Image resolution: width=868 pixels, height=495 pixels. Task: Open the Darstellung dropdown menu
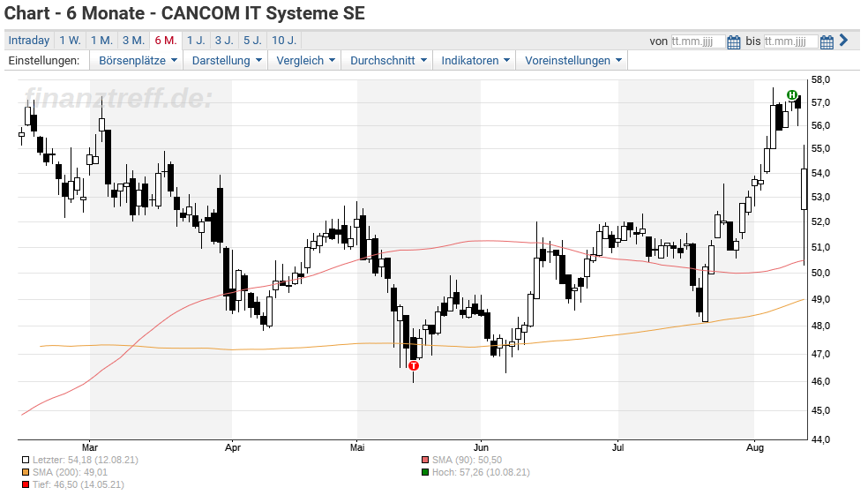pos(227,60)
